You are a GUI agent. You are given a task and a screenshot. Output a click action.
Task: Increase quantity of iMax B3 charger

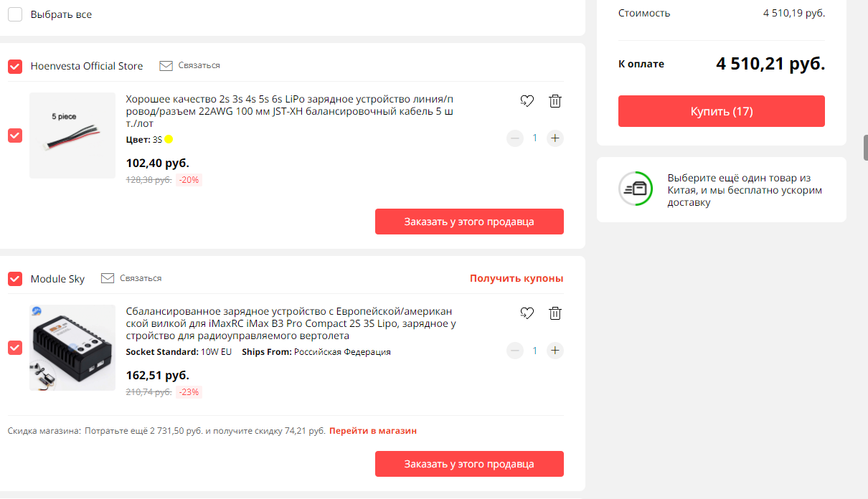click(555, 351)
